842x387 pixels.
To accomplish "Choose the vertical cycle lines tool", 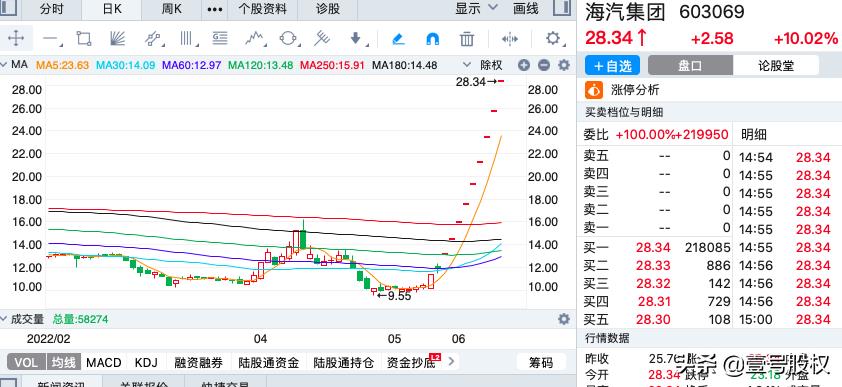I will 186,39.
